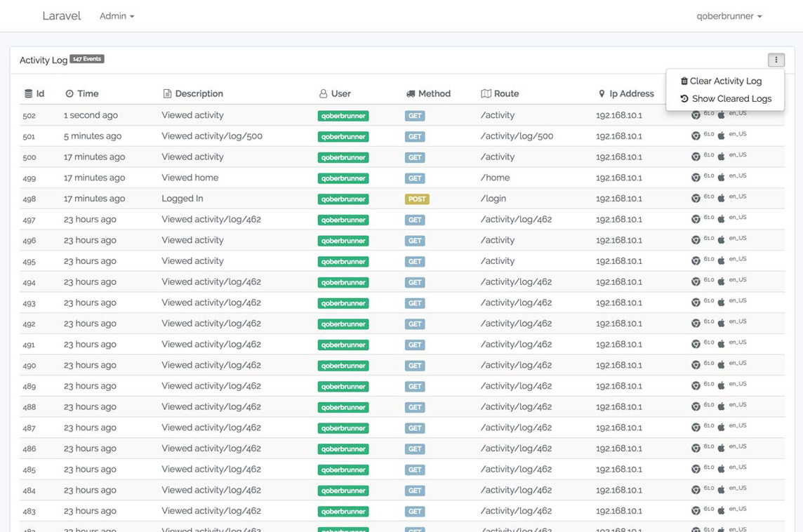The height and width of the screenshot is (532, 803).
Task: Click the Laravel brand link
Action: coord(62,16)
